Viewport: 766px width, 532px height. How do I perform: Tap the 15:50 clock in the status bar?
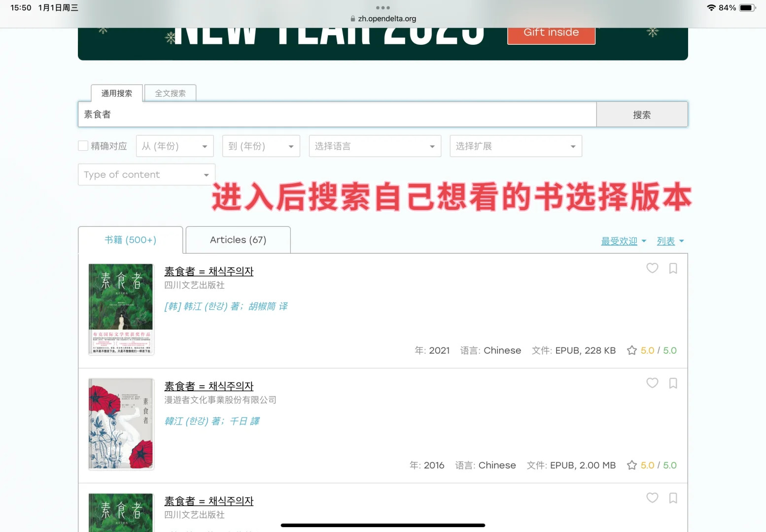(21, 7)
